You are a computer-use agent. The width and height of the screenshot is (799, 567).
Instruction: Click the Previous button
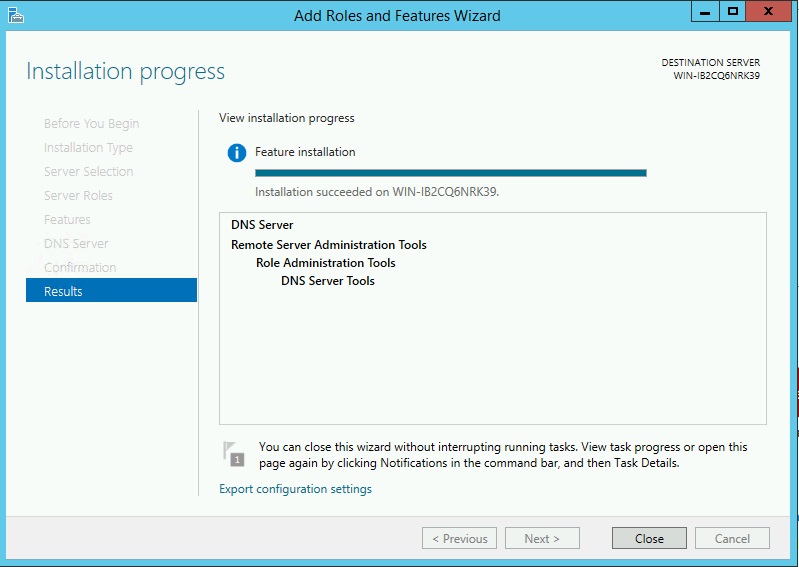[460, 538]
